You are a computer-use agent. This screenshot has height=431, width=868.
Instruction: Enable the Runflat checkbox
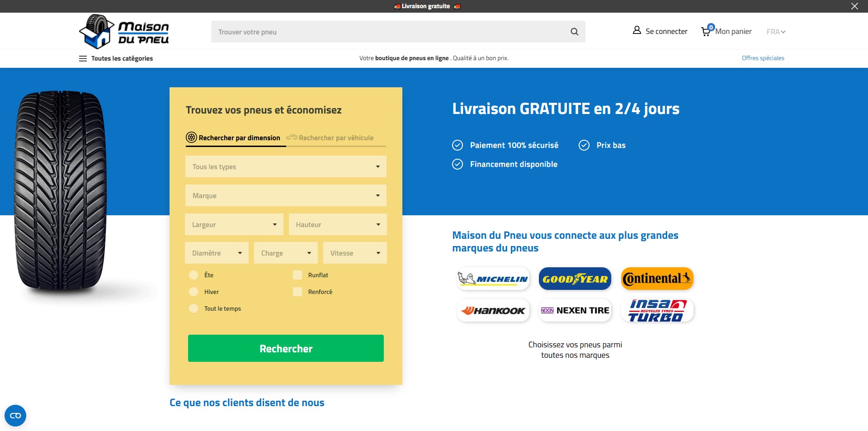pyautogui.click(x=297, y=275)
